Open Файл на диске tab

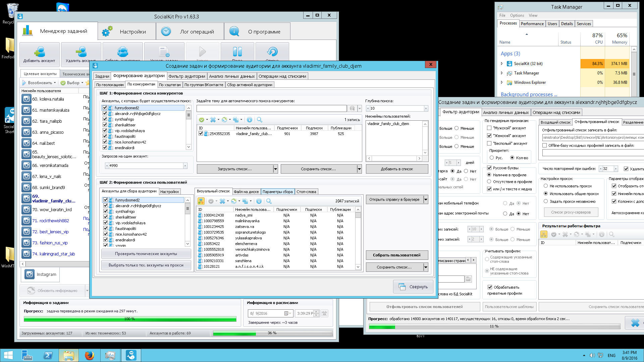246,192
